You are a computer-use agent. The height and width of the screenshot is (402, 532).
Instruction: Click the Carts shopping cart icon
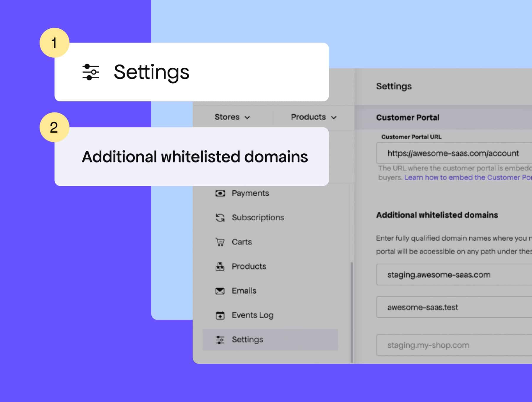(220, 241)
